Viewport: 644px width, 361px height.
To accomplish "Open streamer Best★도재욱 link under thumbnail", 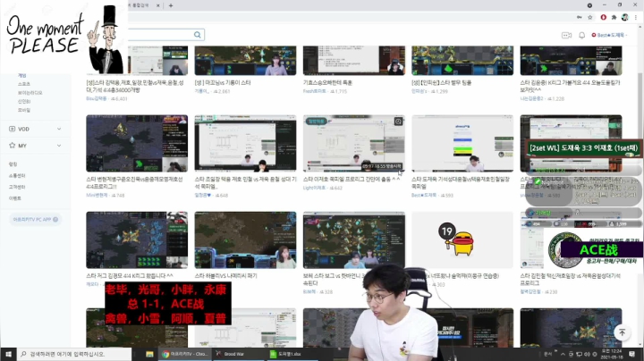I will pos(424,196).
